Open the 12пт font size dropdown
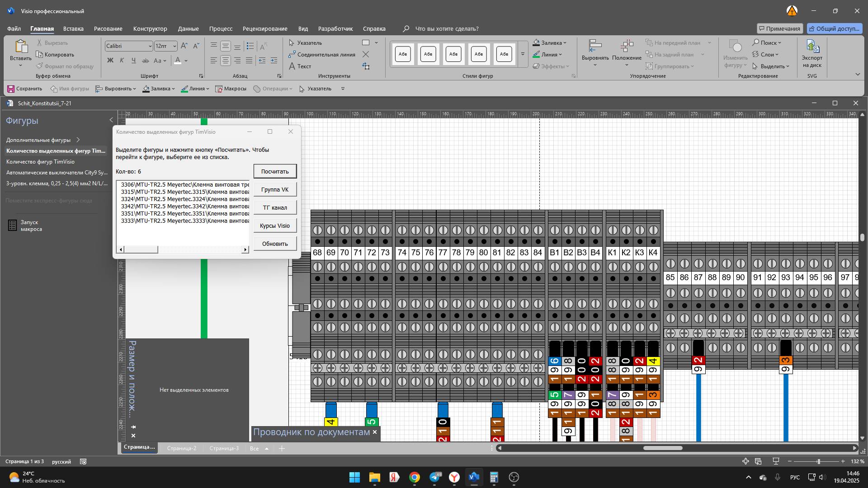 (175, 46)
